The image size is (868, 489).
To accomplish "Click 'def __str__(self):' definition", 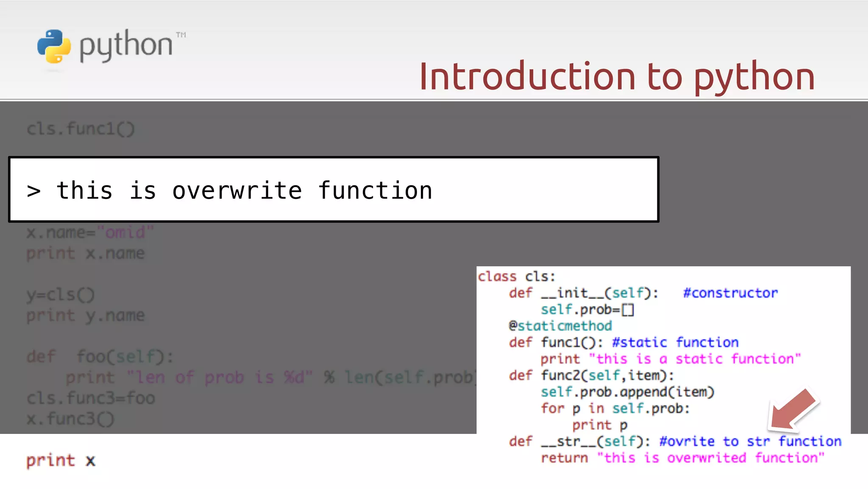I will [x=579, y=441].
